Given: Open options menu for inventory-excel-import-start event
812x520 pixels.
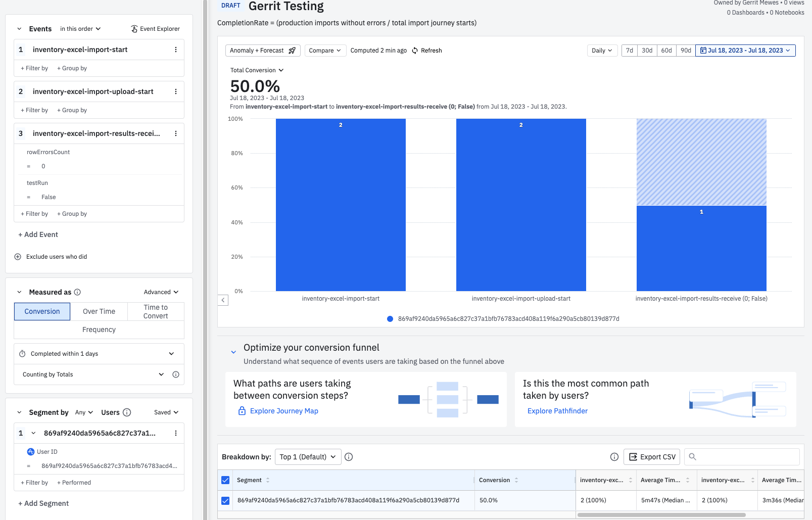Looking at the screenshot, I should [x=176, y=50].
